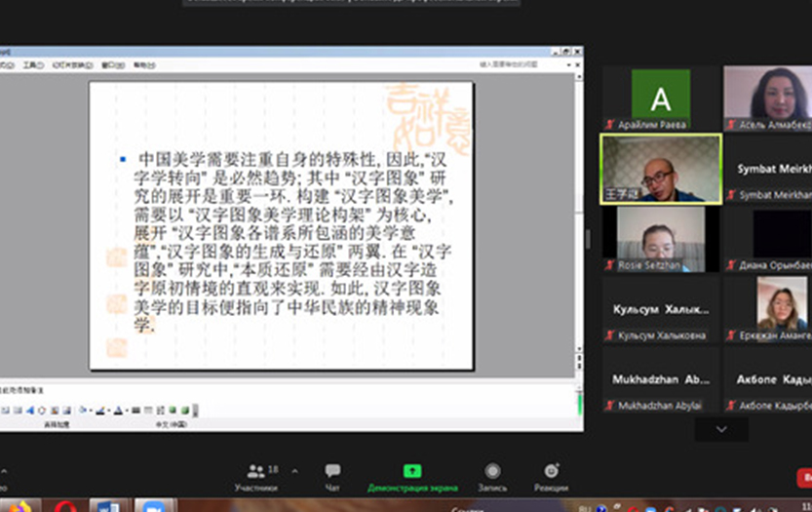Open the 工具 menu in PowerPoint
The height and width of the screenshot is (512, 812).
click(x=33, y=65)
